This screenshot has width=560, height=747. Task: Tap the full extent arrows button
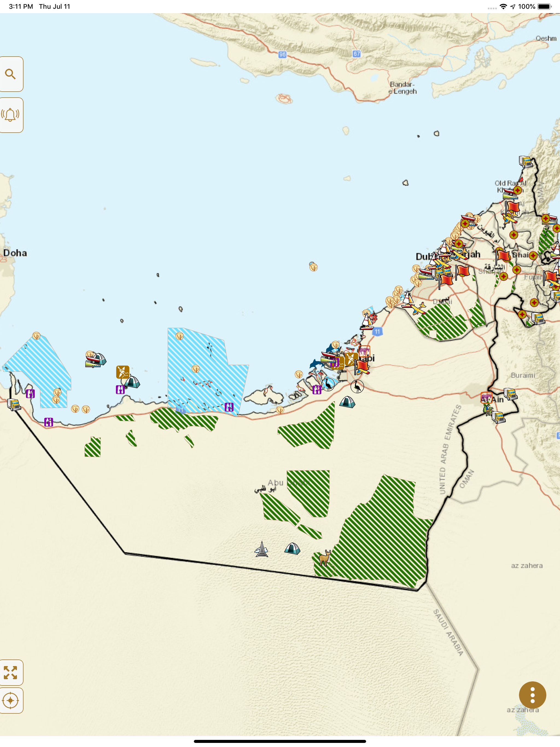click(11, 672)
